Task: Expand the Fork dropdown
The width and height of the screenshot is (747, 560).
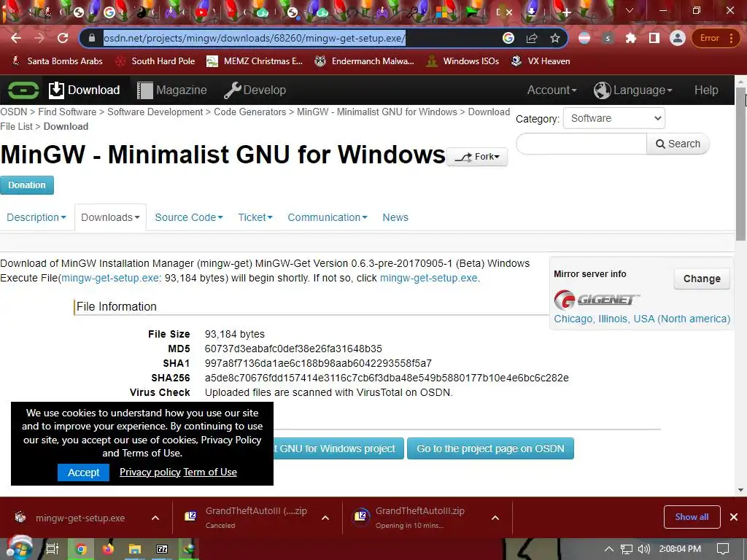Action: [x=477, y=157]
